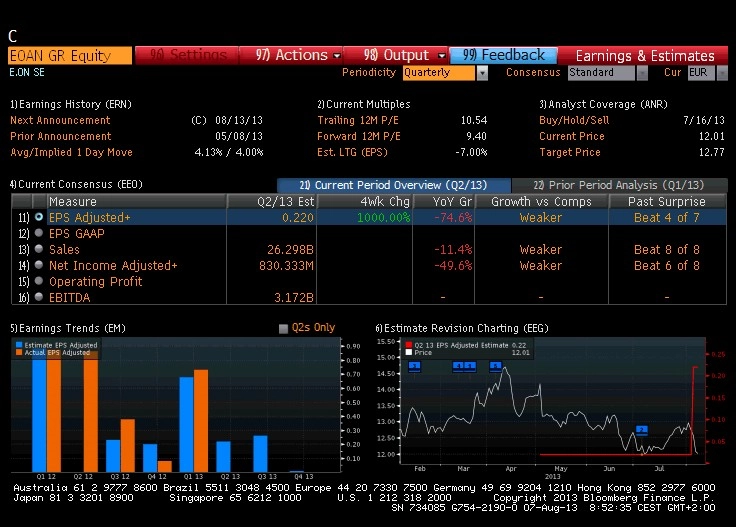This screenshot has width=736, height=527.
Task: Click the Quarterly periodicity field
Action: tap(439, 73)
